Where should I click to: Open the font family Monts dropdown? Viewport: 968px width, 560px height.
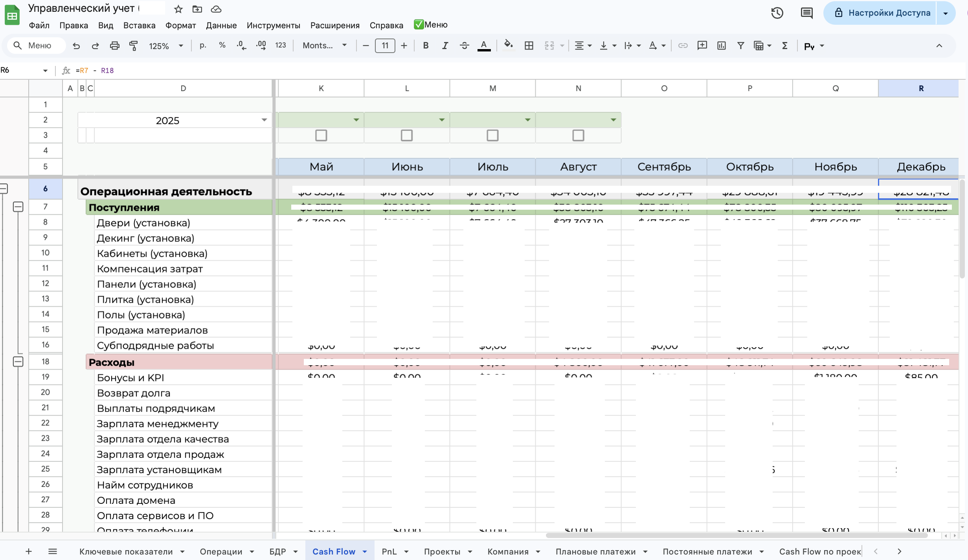325,46
